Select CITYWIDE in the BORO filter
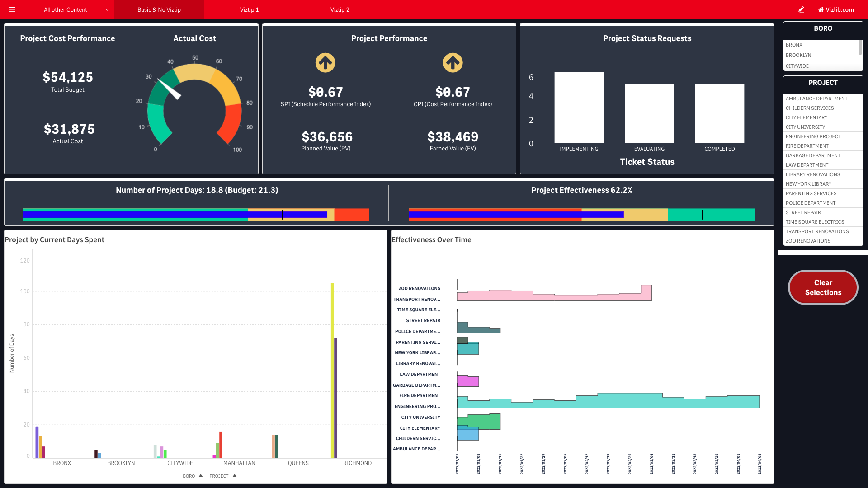 click(821, 66)
